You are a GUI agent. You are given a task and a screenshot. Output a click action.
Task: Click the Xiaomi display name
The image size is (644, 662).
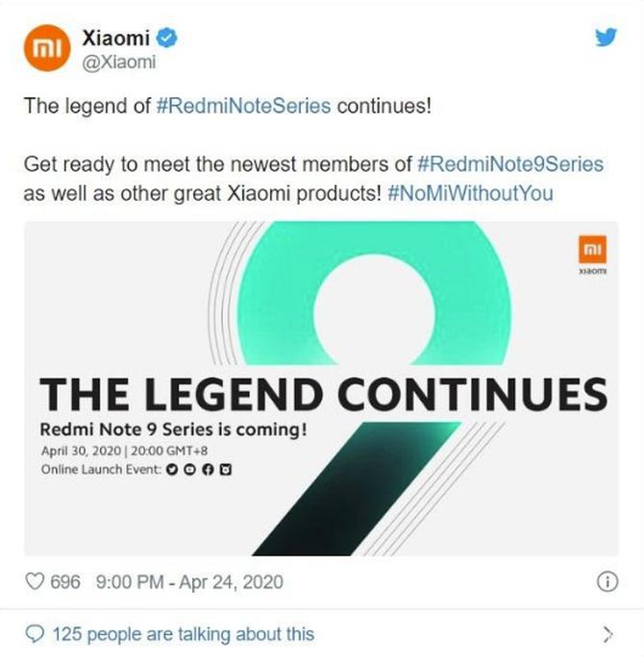click(116, 38)
